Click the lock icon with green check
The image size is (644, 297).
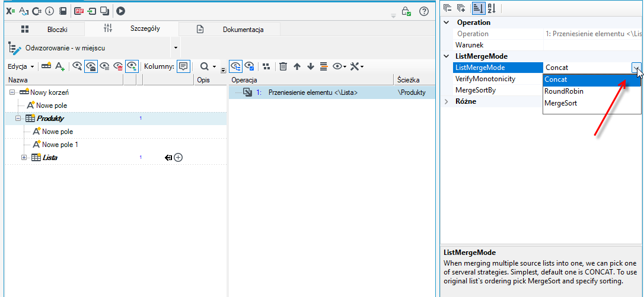tap(406, 11)
